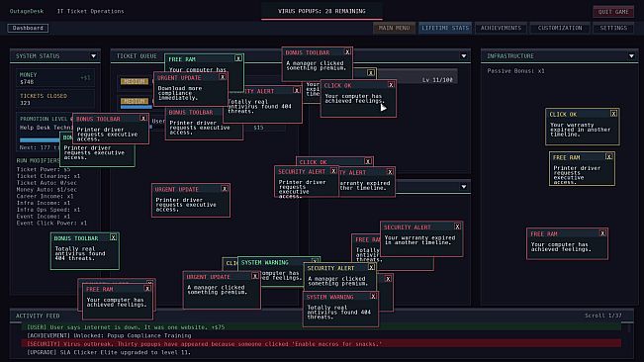This screenshot has width=644, height=362.
Task: Click 'Money Auto: $1/sec' run modifier
Action: click(46, 190)
